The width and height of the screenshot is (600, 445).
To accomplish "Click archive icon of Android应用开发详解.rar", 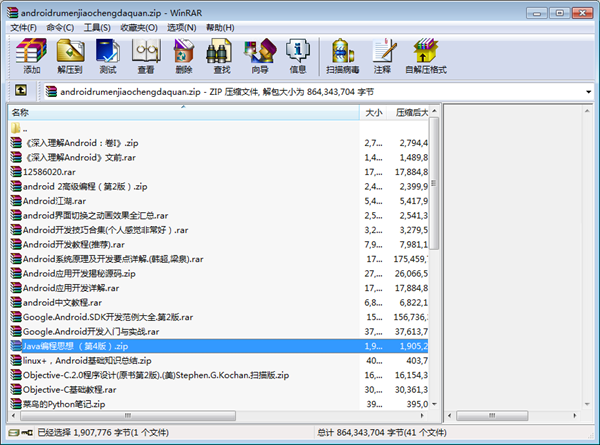I will pos(16,288).
